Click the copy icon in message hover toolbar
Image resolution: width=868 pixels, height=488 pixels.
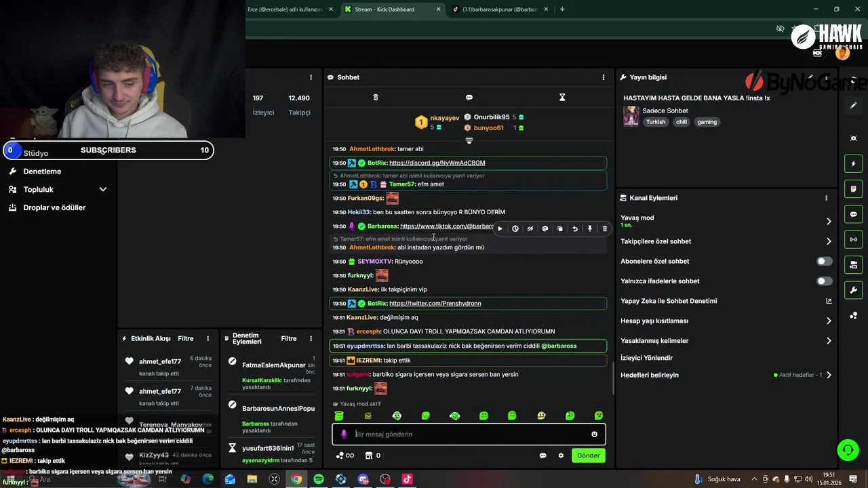click(560, 229)
